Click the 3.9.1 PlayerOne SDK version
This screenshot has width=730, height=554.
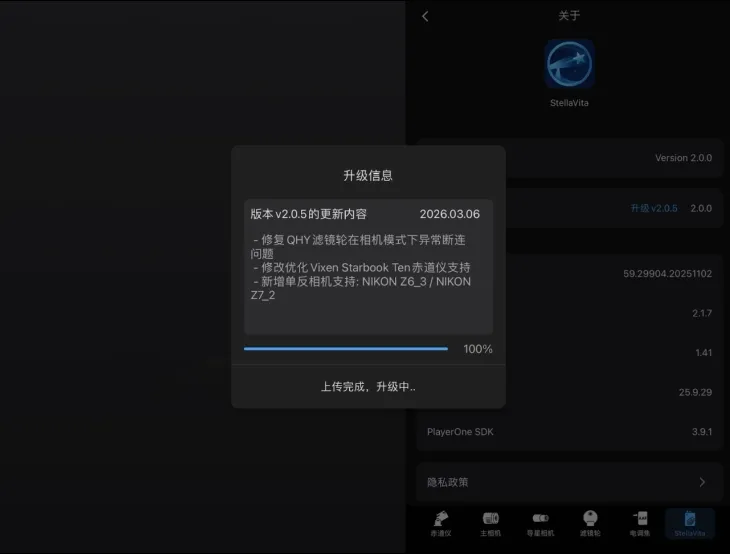[702, 432]
